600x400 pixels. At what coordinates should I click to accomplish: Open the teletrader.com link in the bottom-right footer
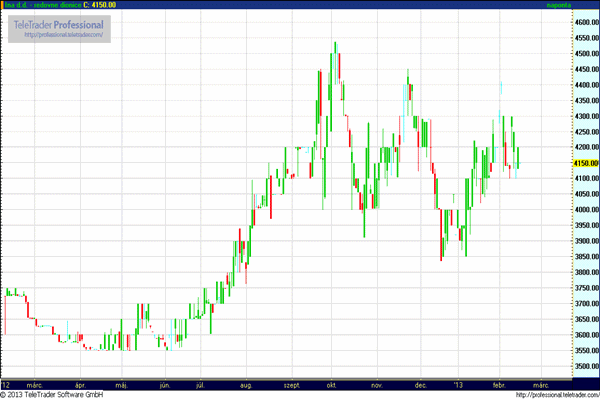[557, 394]
